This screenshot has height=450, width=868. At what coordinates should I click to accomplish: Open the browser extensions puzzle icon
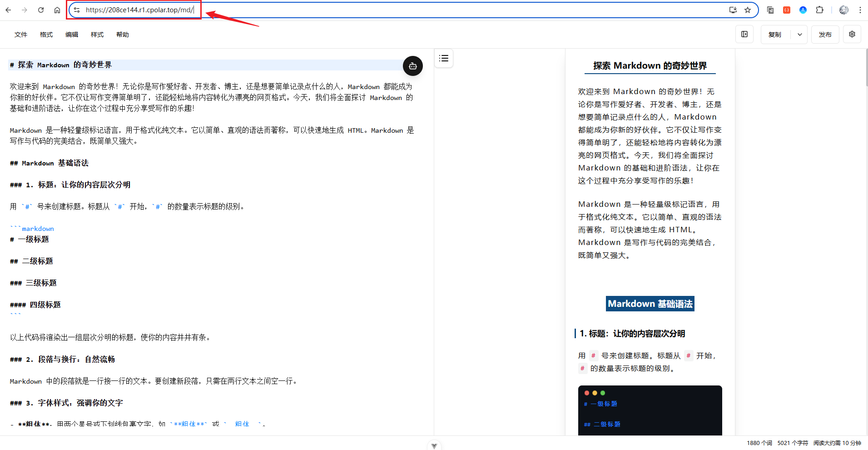tap(819, 10)
